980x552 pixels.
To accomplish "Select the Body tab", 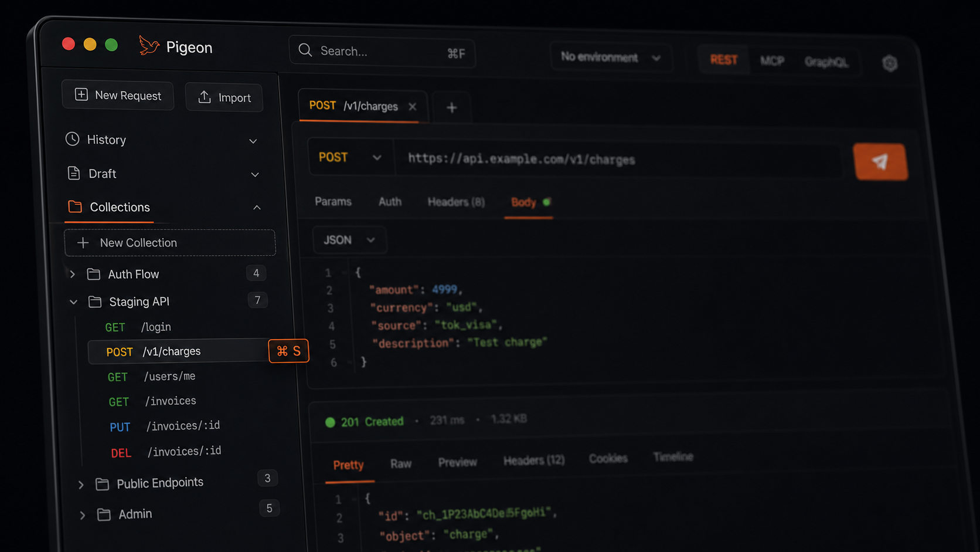I will coord(529,202).
